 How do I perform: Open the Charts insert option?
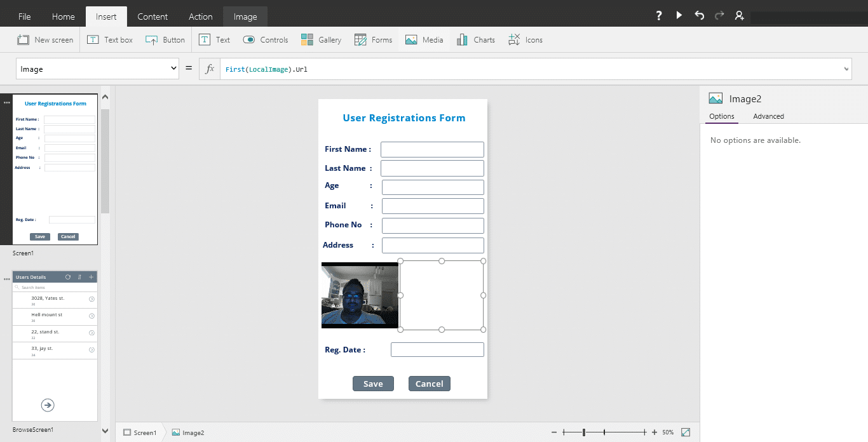(x=475, y=39)
